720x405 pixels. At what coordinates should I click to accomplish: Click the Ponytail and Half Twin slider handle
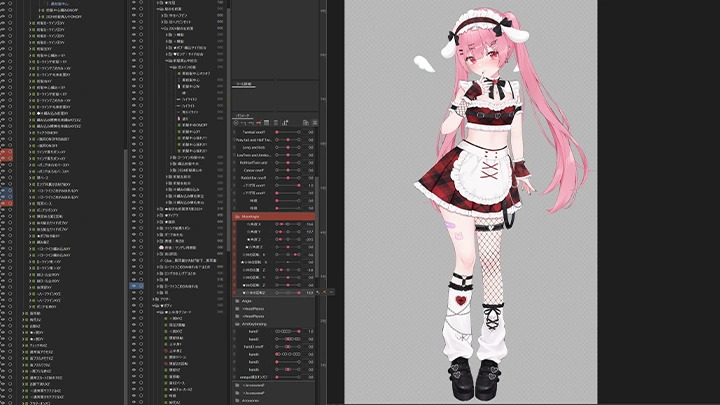[288, 140]
